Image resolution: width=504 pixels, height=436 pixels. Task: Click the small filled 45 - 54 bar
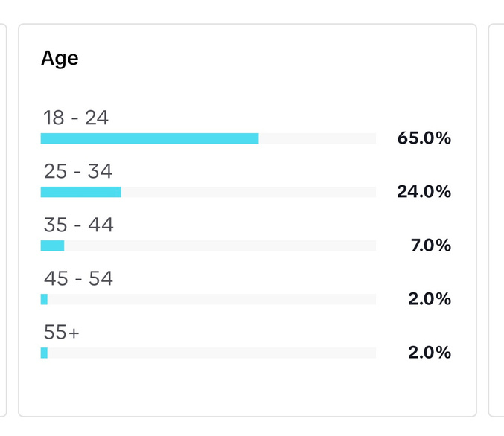(44, 299)
